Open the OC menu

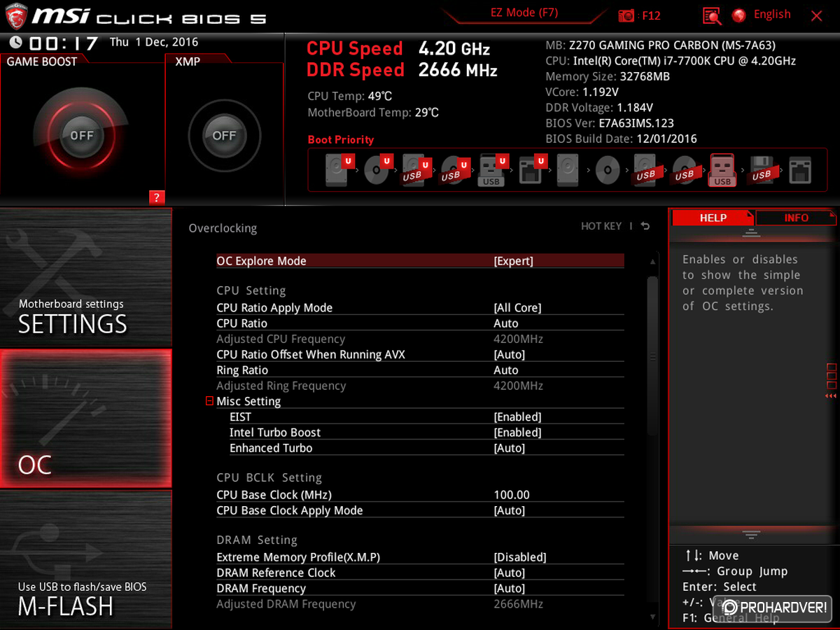coord(85,419)
